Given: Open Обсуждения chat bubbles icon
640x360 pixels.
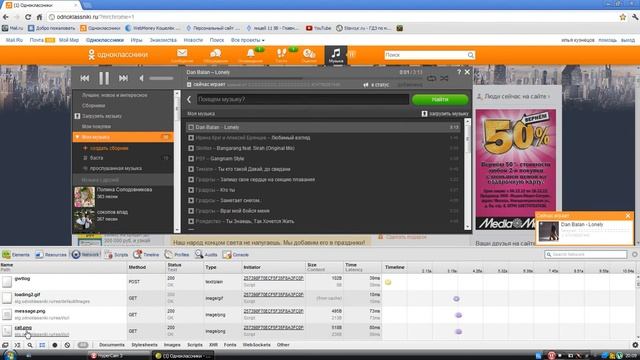Looking at the screenshot, I should 216,56.
